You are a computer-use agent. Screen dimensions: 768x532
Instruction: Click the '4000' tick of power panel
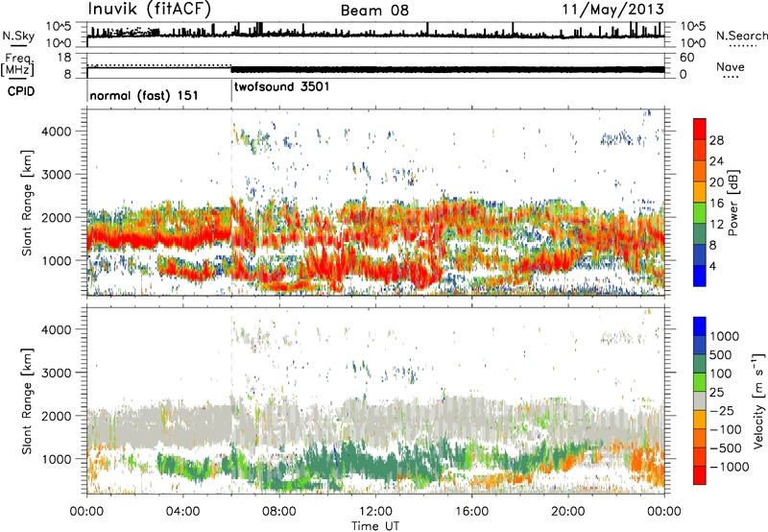[57, 132]
